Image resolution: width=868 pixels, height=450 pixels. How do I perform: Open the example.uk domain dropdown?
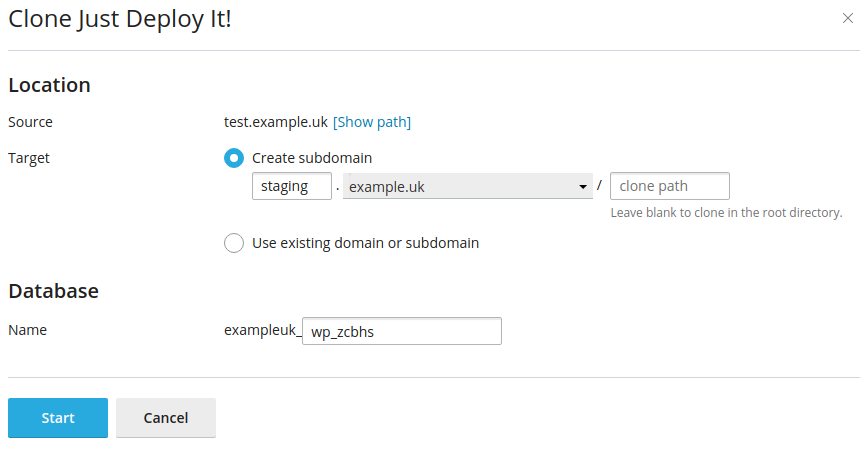click(x=468, y=187)
